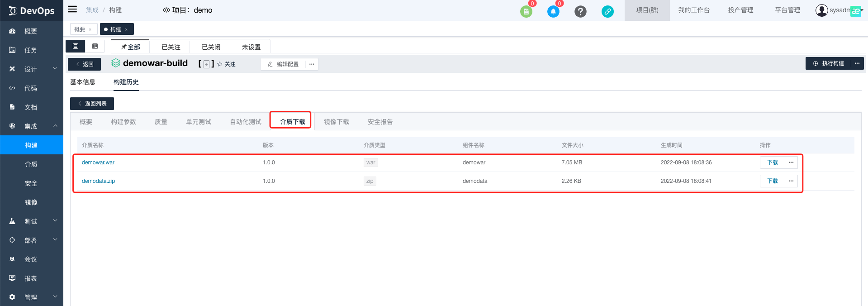Open more options next to 编辑配置
The height and width of the screenshot is (306, 868).
312,64
